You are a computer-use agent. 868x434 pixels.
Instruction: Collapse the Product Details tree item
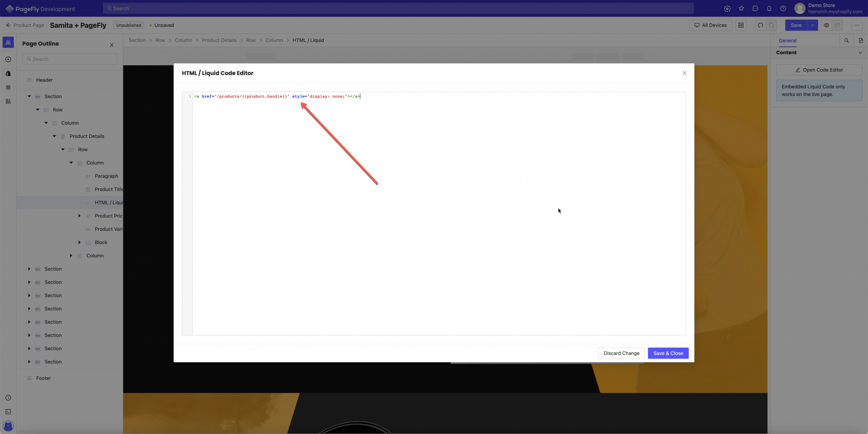[x=54, y=136]
